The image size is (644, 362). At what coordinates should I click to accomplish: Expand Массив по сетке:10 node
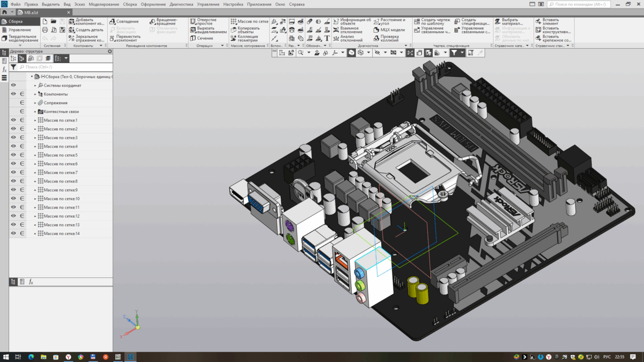tap(35, 199)
